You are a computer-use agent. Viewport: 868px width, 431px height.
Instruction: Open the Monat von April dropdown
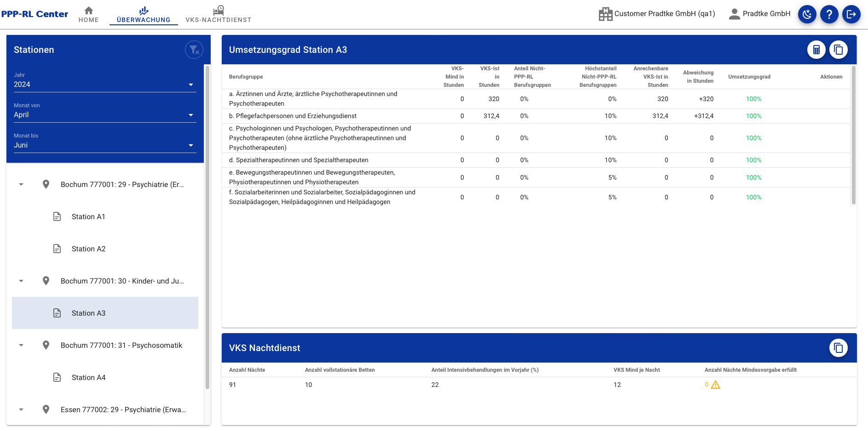pyautogui.click(x=105, y=114)
